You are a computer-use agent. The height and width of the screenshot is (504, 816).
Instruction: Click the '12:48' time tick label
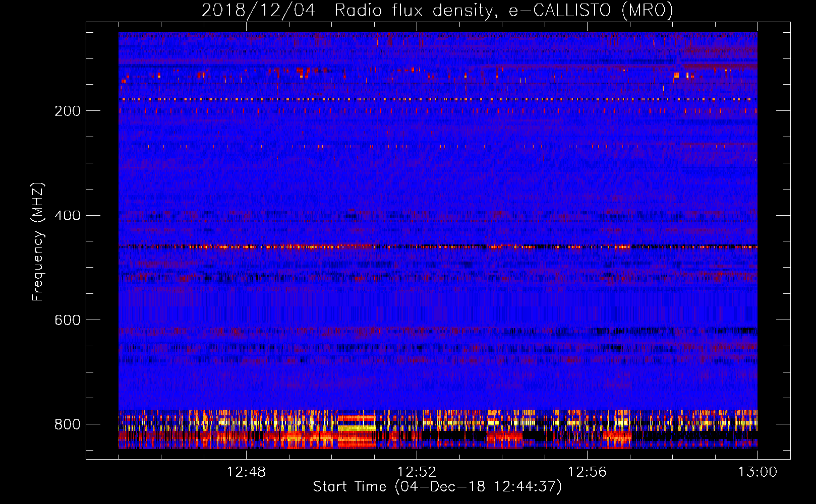pos(246,472)
